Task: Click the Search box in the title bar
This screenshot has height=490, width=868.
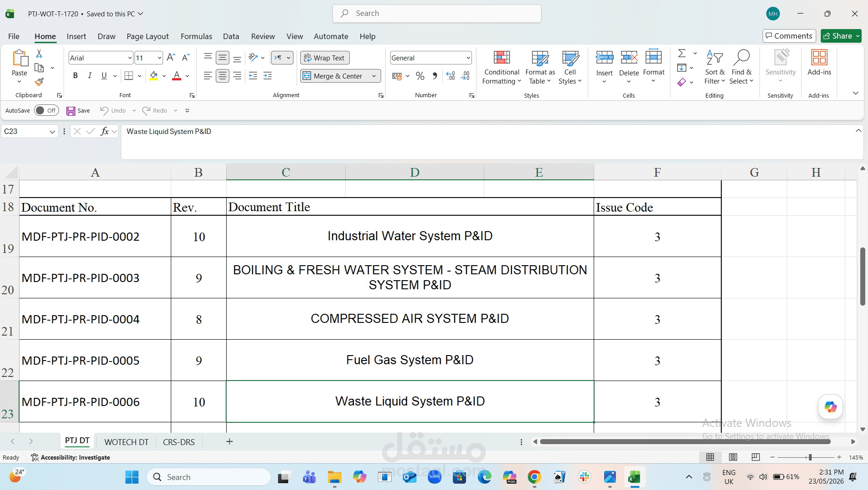Action: click(437, 14)
